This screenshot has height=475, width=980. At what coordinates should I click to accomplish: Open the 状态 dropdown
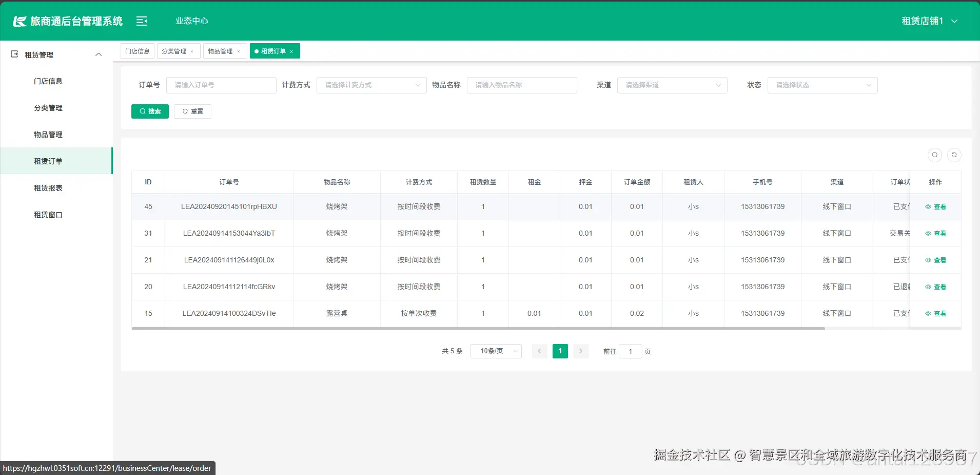[822, 85]
